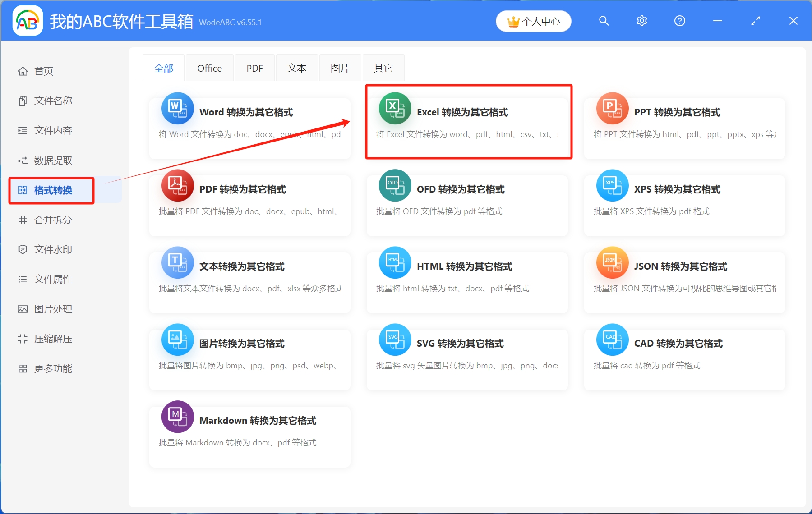This screenshot has height=514, width=812.
Task: Switch to the 图片 tab
Action: tap(340, 68)
